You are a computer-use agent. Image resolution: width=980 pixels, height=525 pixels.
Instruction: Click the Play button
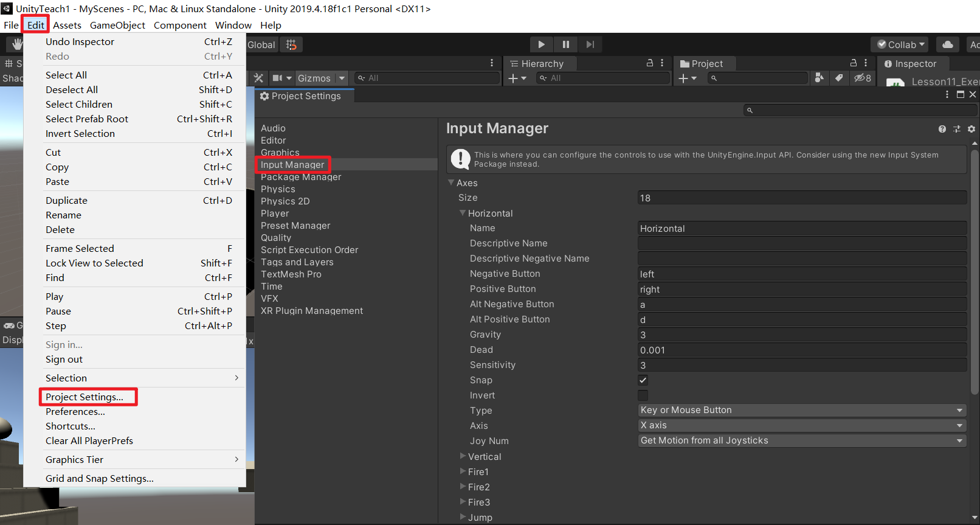click(541, 44)
